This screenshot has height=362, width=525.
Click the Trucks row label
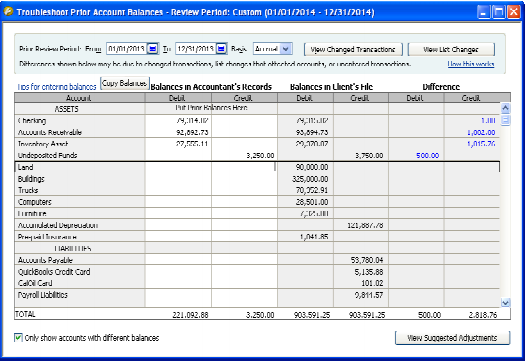(28, 190)
